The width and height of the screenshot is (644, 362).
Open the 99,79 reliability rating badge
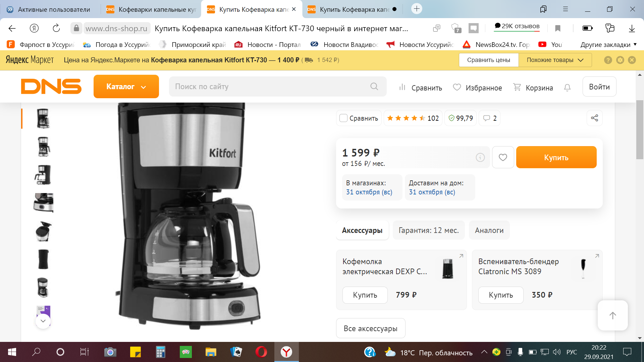point(461,118)
